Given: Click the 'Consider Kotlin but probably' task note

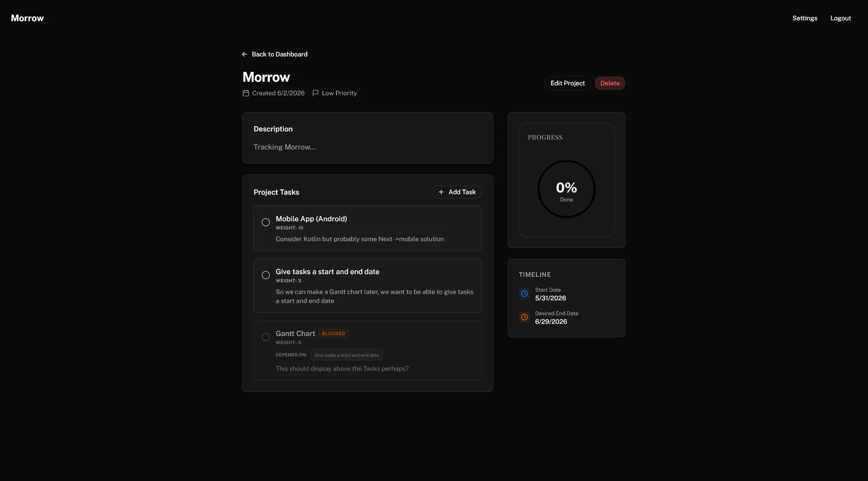Looking at the screenshot, I should [360, 239].
